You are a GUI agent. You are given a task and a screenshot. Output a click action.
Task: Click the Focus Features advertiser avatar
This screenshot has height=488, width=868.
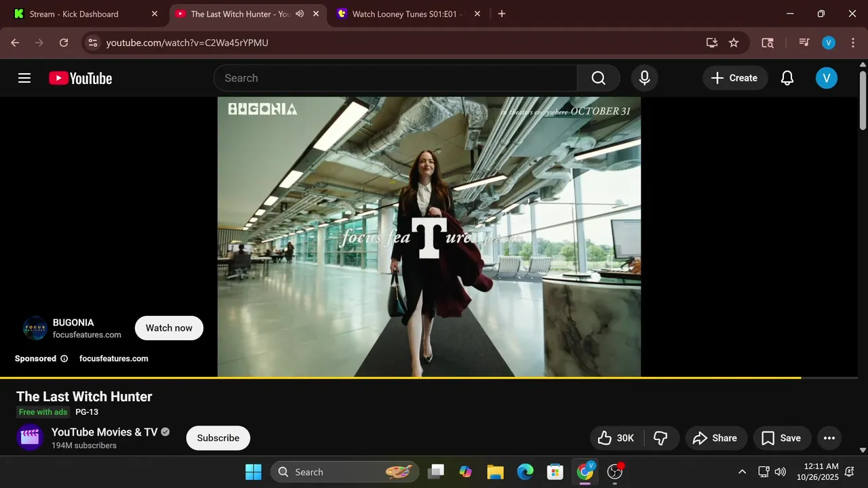(35, 328)
